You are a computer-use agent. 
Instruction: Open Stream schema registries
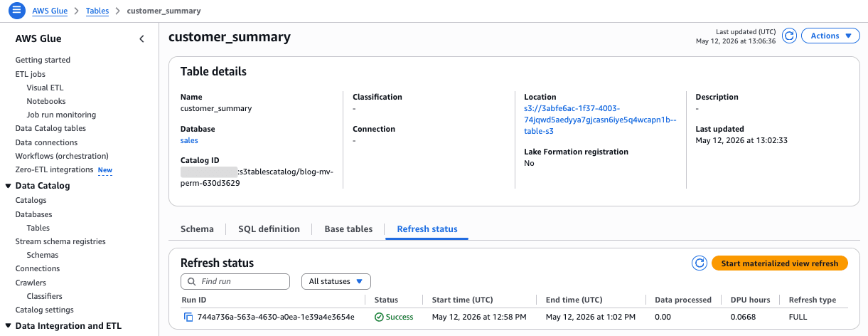60,241
